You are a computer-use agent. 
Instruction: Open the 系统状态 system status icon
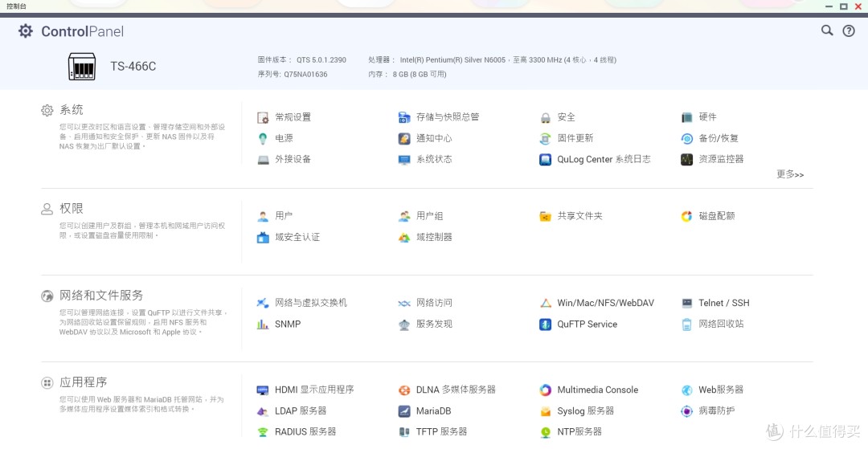pos(404,160)
